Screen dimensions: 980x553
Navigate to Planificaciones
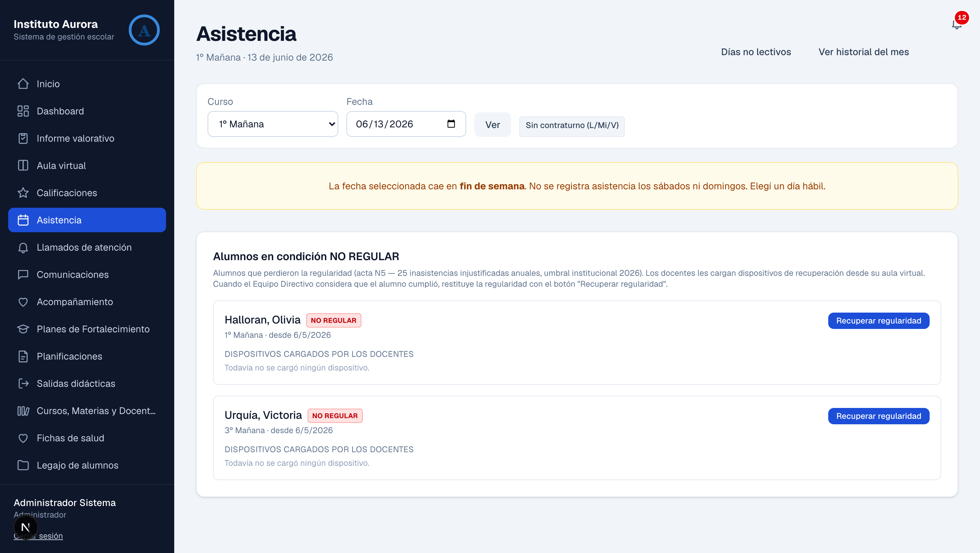[87, 356]
